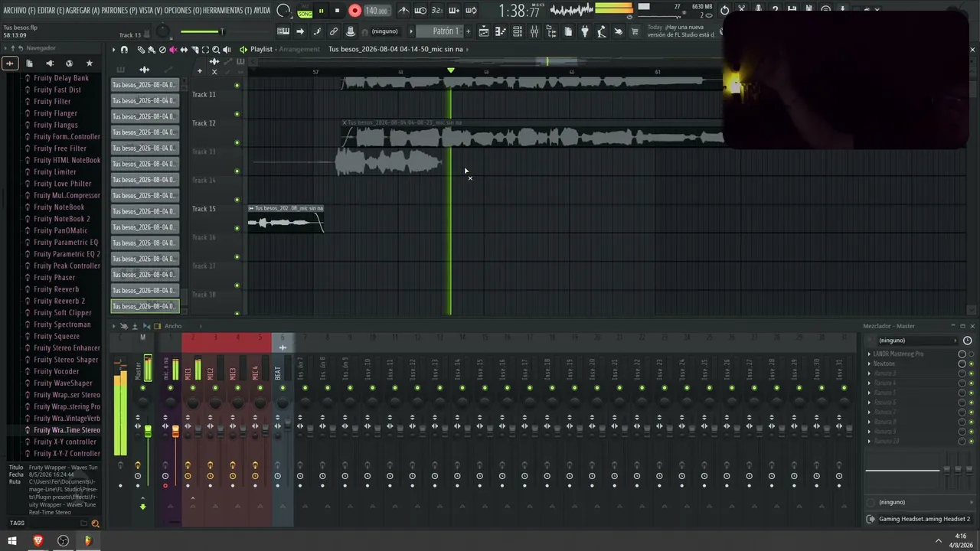Click the main pitch knob

(x=163, y=32)
